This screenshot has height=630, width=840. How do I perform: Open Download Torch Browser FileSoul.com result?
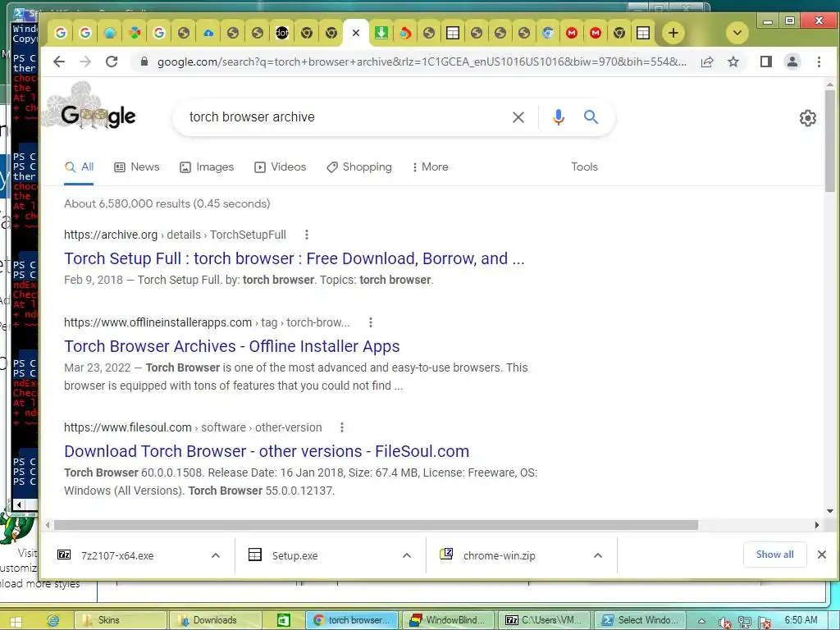267,452
